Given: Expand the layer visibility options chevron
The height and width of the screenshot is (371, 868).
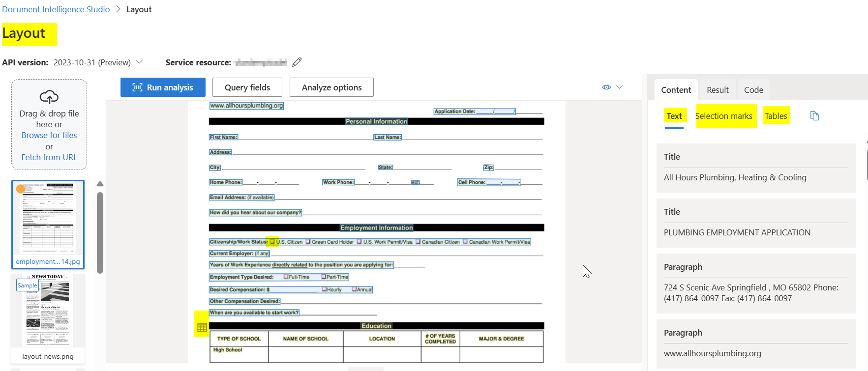Looking at the screenshot, I should 620,87.
